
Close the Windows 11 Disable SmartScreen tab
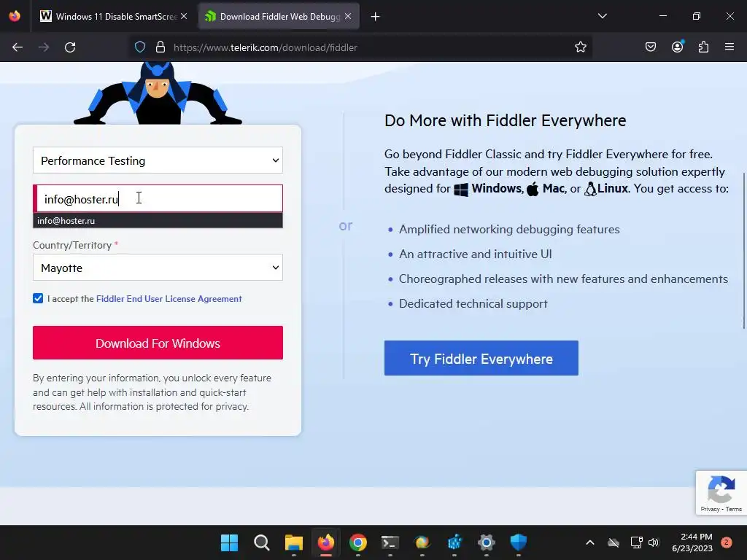(184, 16)
